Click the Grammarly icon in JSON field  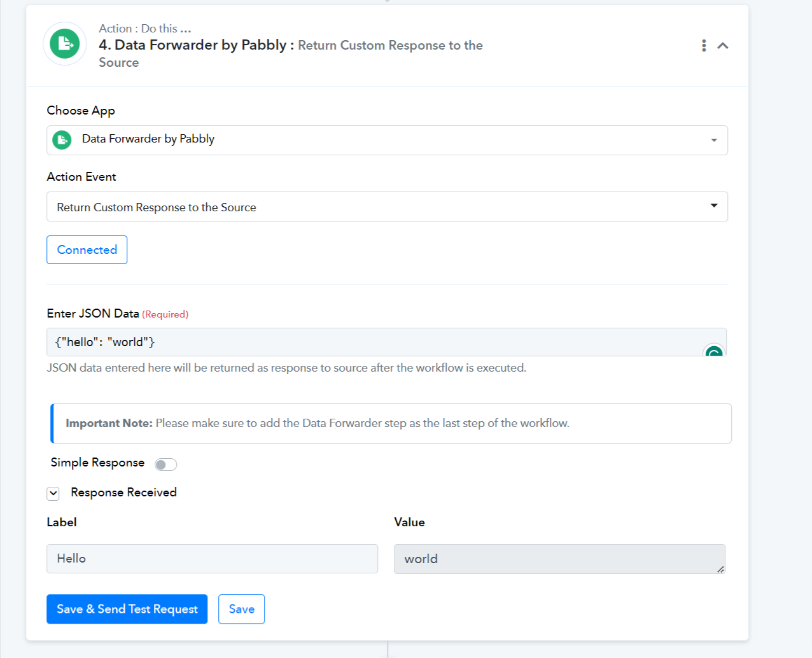714,351
